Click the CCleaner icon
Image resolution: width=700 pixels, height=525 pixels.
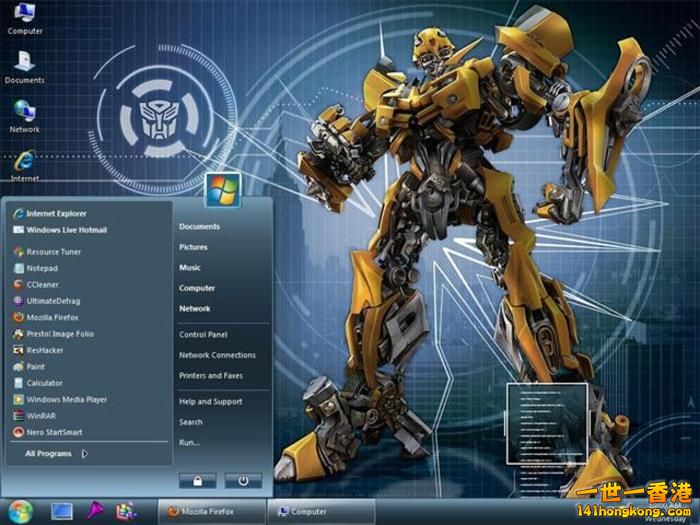(18, 284)
